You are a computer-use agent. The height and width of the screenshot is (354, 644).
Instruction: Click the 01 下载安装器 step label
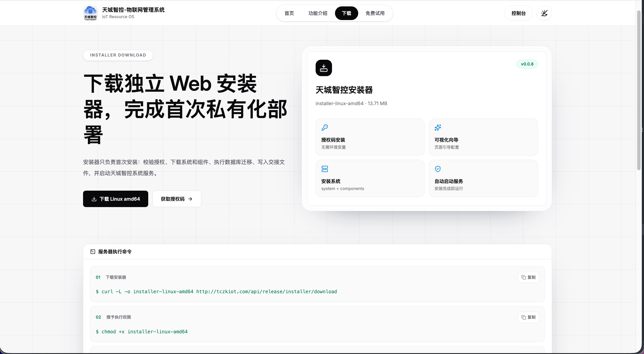pos(111,277)
